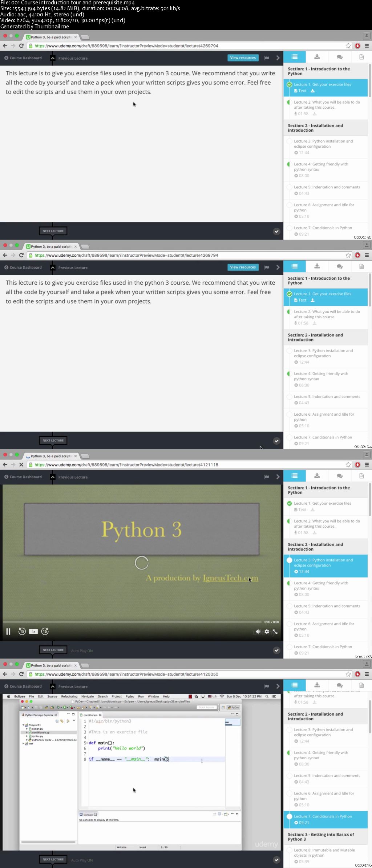The width and height of the screenshot is (372, 868).
Task: Expand Previous Lecture up-arrow in the 00:02:04 frame
Action: pos(53,268)
